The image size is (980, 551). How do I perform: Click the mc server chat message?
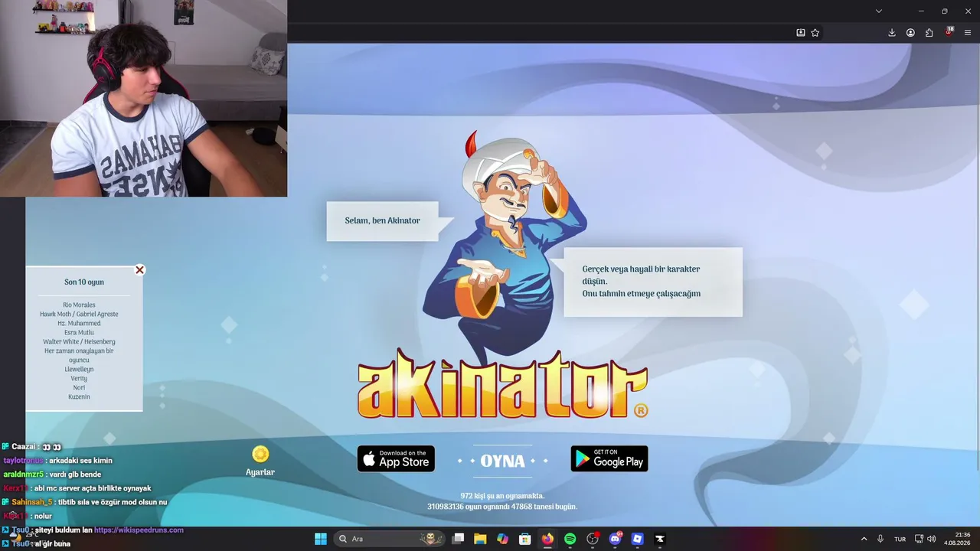[77, 488]
